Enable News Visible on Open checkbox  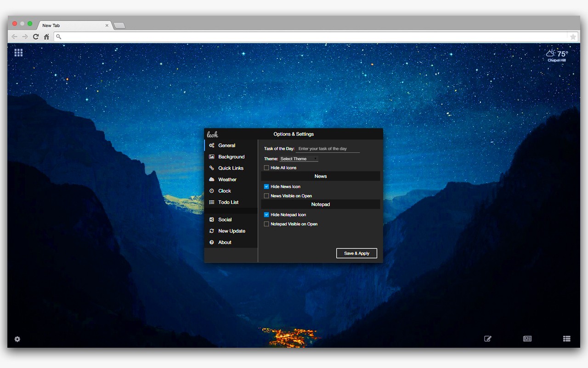coord(266,196)
